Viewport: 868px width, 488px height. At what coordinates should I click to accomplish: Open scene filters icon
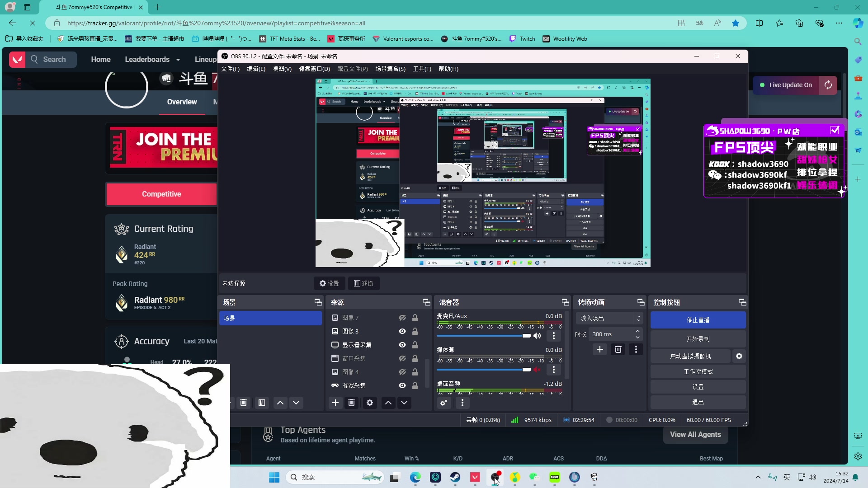coord(261,403)
